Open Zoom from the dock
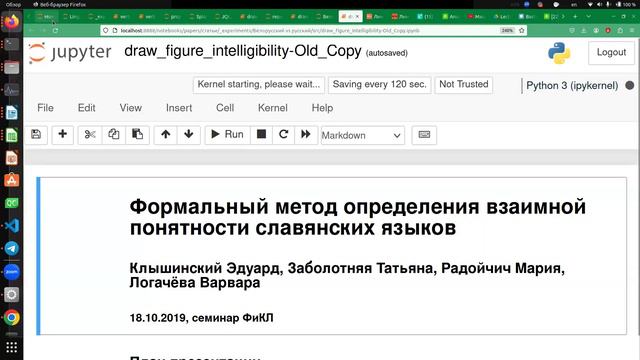This screenshot has height=360, width=640. [11, 272]
